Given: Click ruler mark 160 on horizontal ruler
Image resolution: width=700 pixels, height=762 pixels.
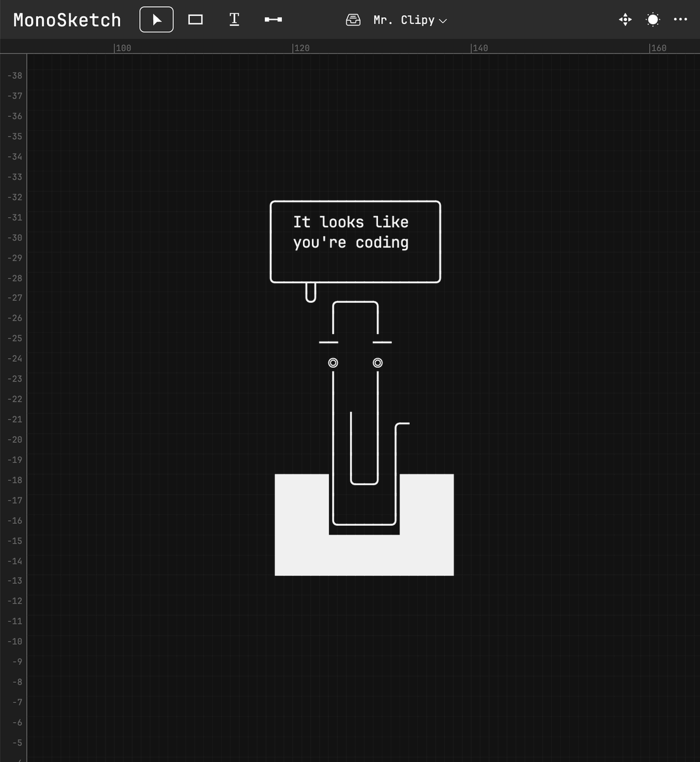Looking at the screenshot, I should click(x=659, y=48).
